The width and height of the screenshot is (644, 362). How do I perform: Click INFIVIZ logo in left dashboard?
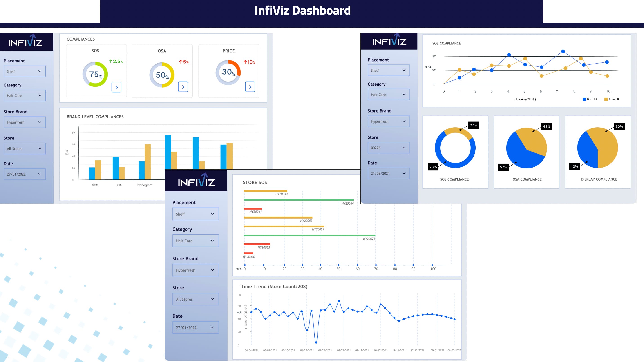25,40
